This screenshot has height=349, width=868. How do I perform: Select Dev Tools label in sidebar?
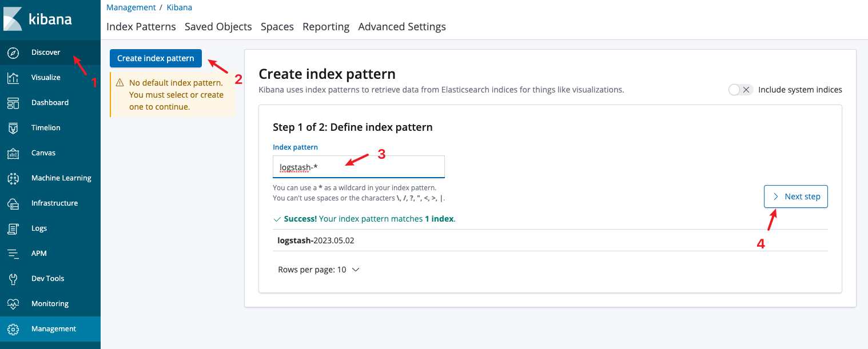click(x=47, y=279)
